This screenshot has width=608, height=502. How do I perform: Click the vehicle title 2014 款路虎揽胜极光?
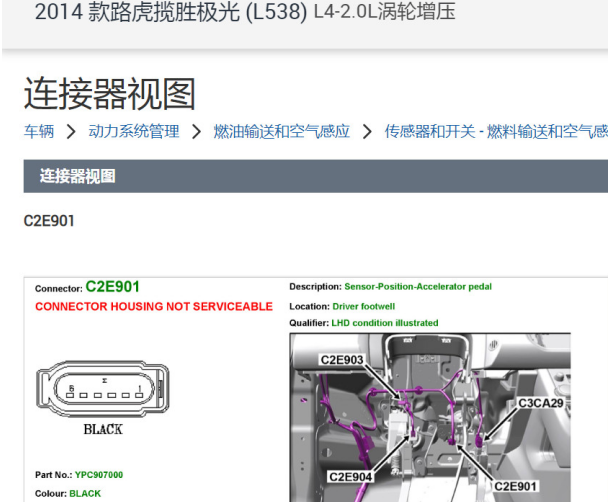pos(171,12)
